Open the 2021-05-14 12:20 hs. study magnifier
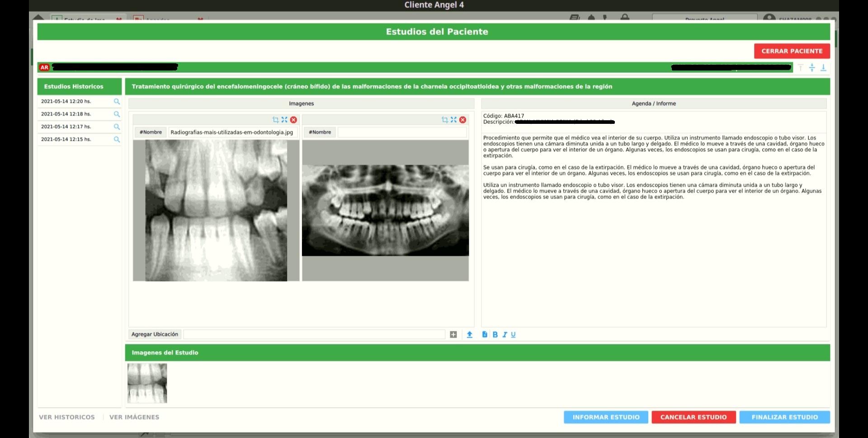 coord(117,102)
